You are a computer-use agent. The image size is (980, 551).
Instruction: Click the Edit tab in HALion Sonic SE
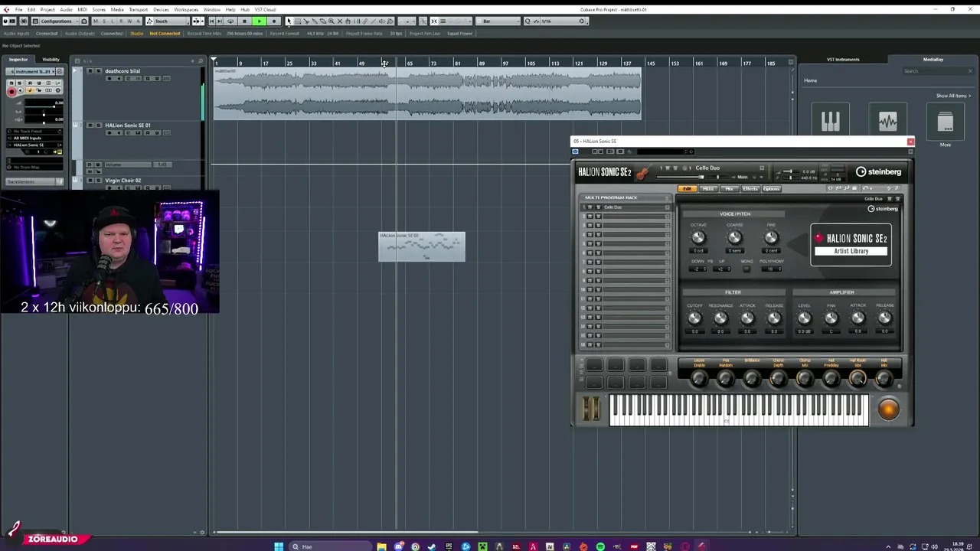(687, 189)
